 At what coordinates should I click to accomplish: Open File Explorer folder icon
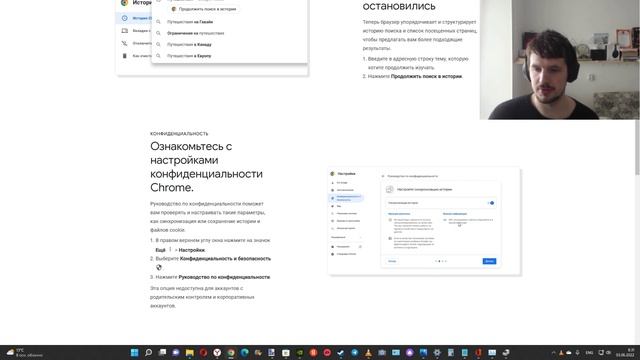click(190, 353)
